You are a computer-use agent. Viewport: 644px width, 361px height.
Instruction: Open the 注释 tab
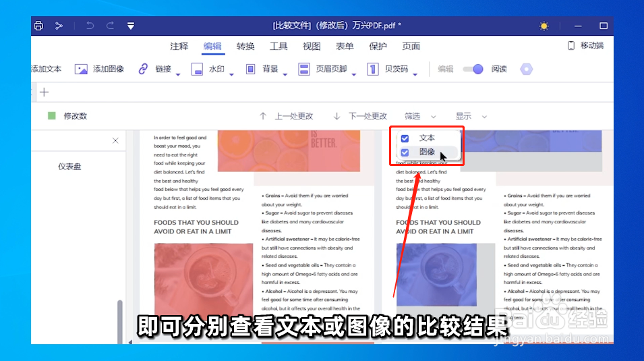[x=179, y=46]
